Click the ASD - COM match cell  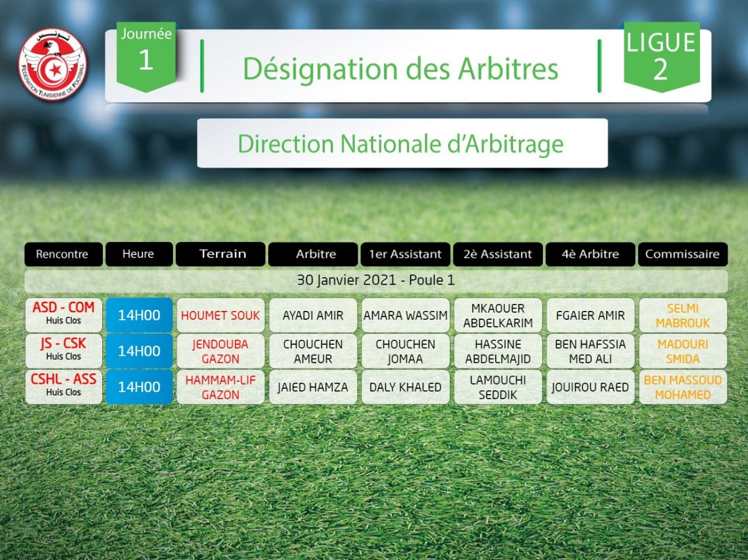tap(63, 315)
